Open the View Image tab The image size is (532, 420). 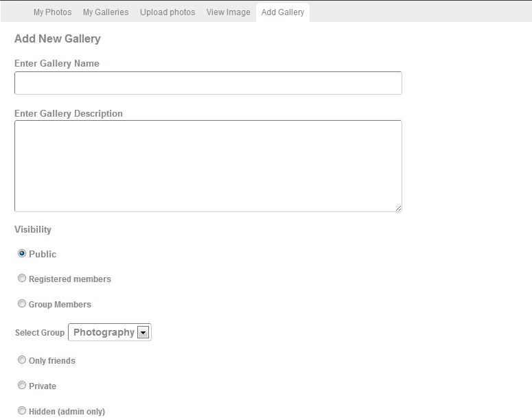pyautogui.click(x=228, y=12)
